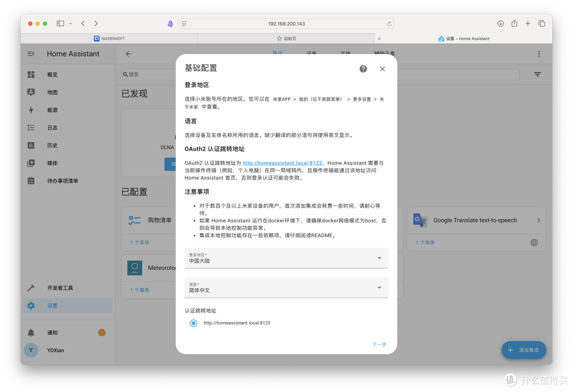Click 1 个实体 under 购物清单

point(140,242)
